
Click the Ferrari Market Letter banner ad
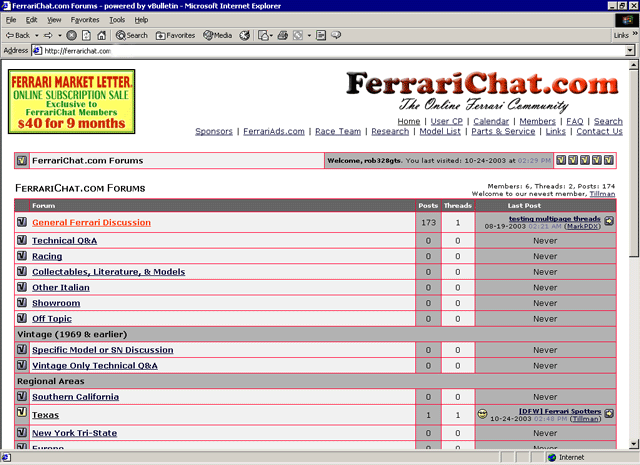point(71,102)
